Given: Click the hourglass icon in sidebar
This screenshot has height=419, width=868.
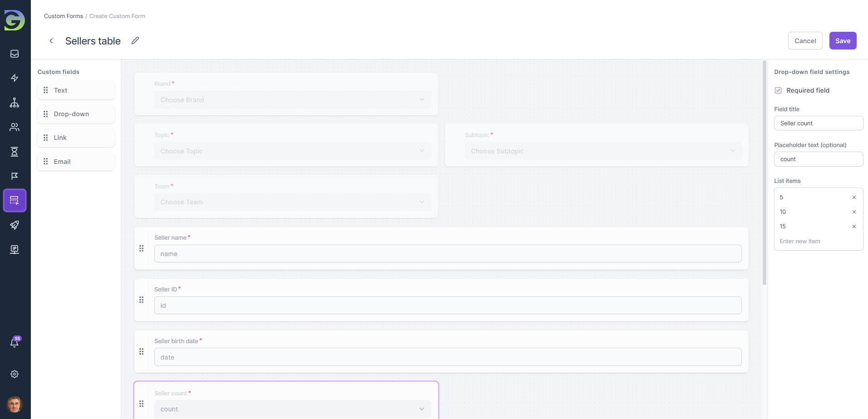Looking at the screenshot, I should pyautogui.click(x=15, y=152).
